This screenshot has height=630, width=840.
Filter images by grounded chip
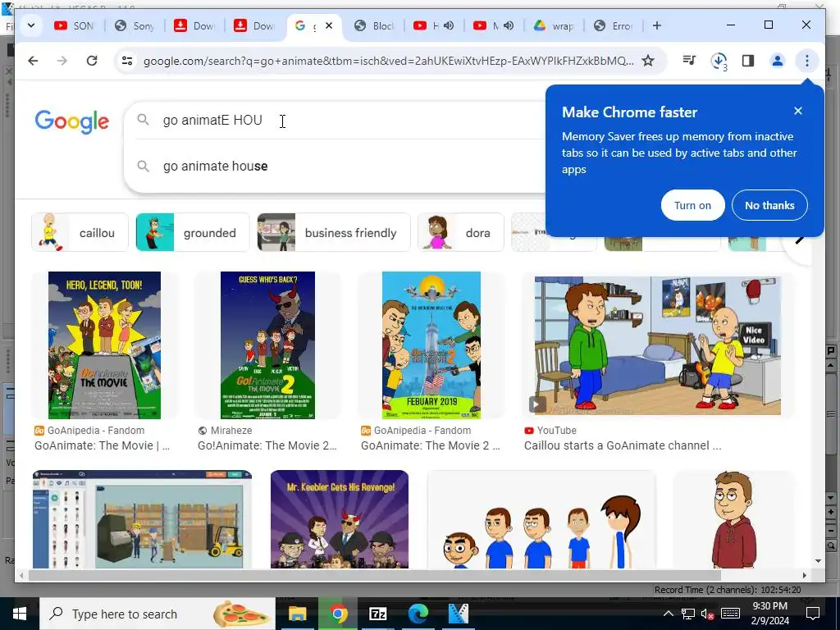tap(192, 232)
